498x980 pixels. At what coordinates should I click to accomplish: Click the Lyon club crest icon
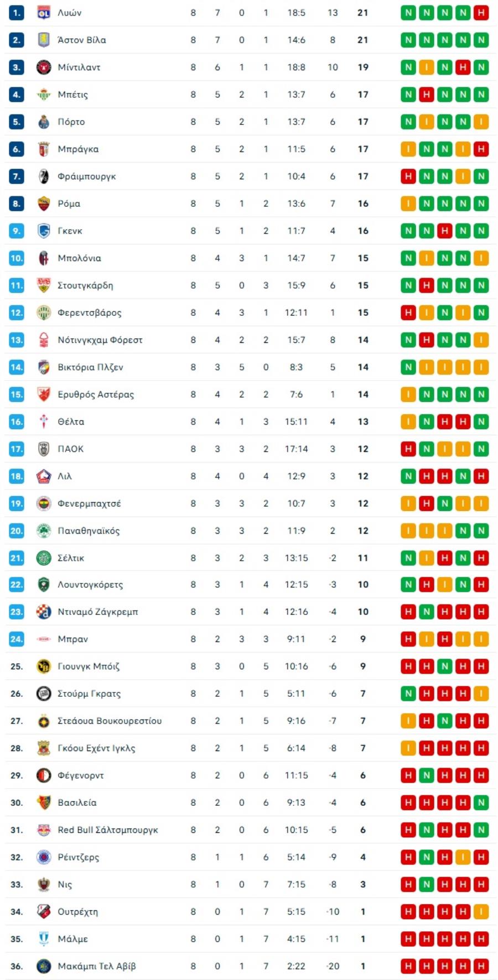pyautogui.click(x=44, y=13)
